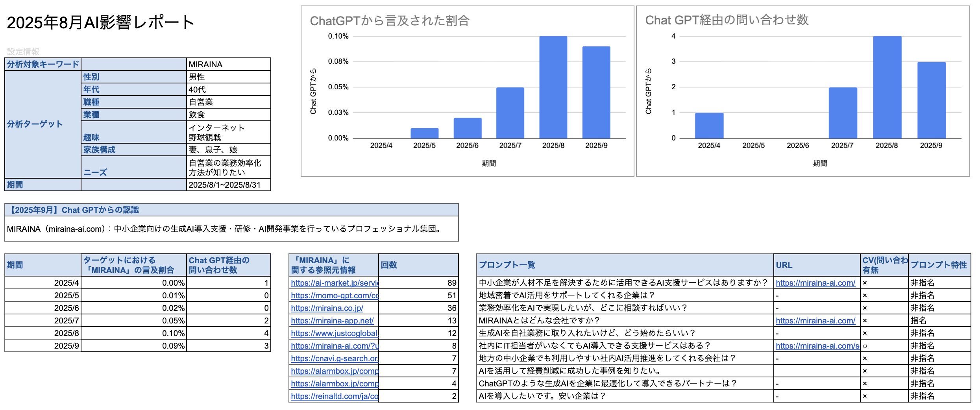
Task: Select the MIRAINA keyword value cell
Action: click(228, 64)
